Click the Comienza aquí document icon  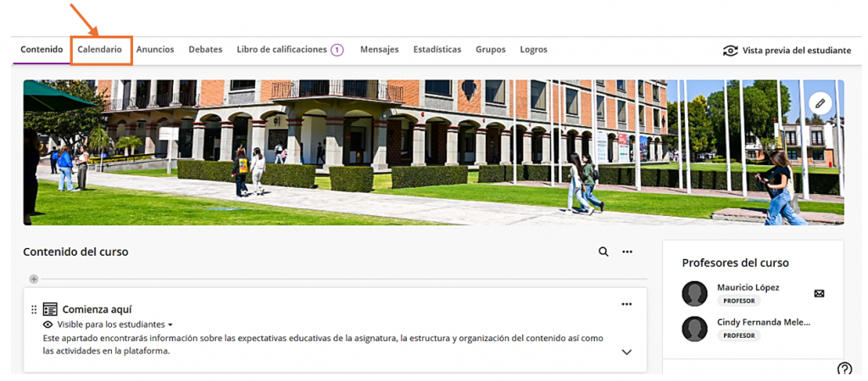pyautogui.click(x=50, y=309)
